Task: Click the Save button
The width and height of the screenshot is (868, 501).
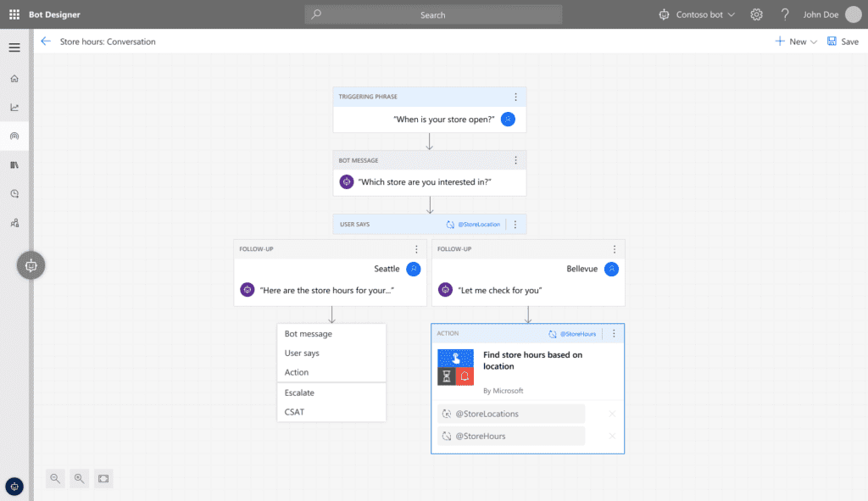Action: click(843, 42)
